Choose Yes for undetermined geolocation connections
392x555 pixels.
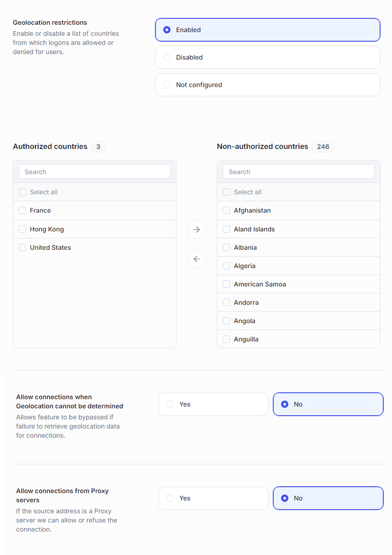click(x=171, y=404)
